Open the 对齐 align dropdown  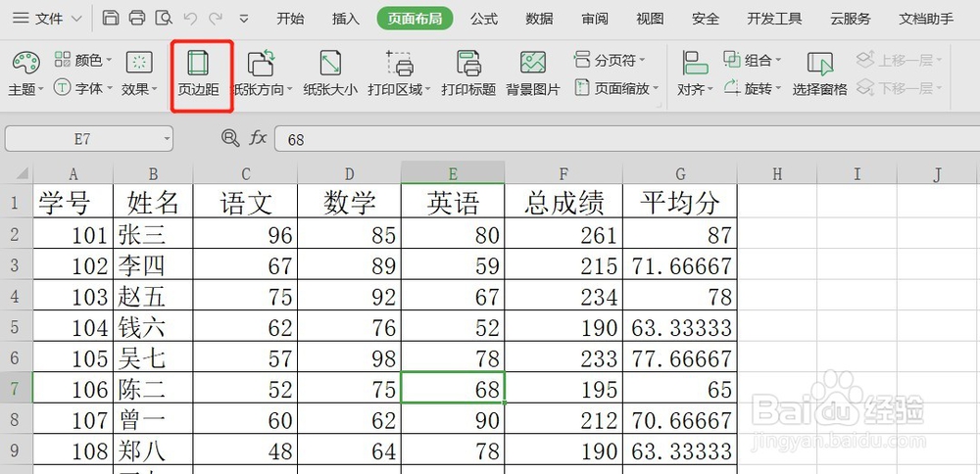(695, 74)
